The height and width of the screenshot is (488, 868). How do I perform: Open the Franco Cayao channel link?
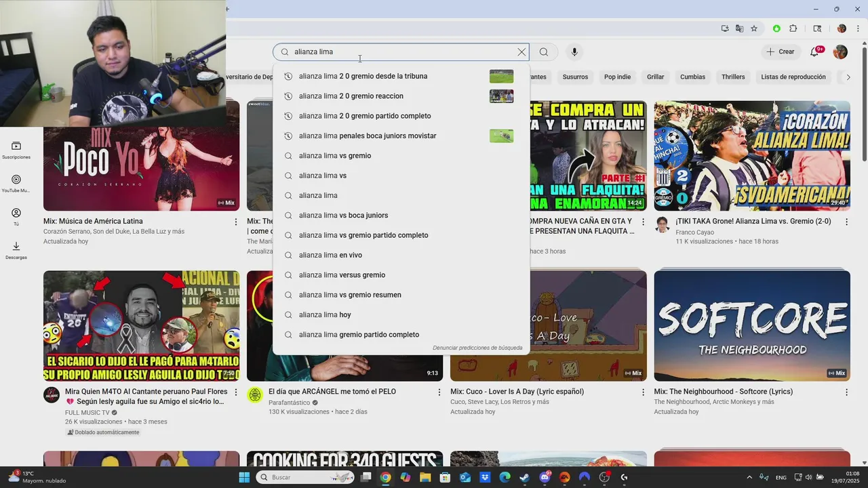point(694,232)
